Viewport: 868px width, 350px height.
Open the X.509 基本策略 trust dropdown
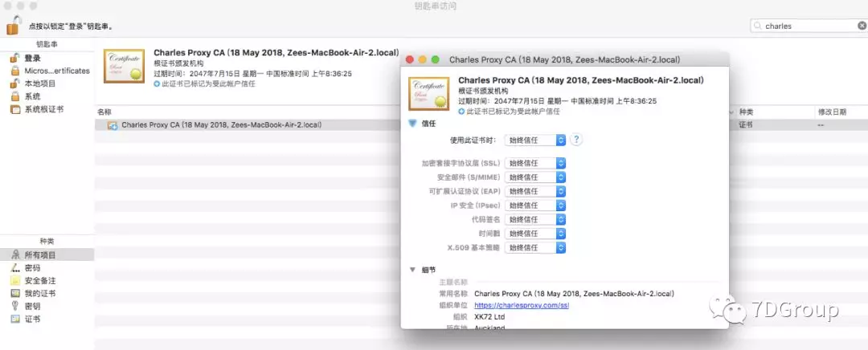[x=535, y=248]
